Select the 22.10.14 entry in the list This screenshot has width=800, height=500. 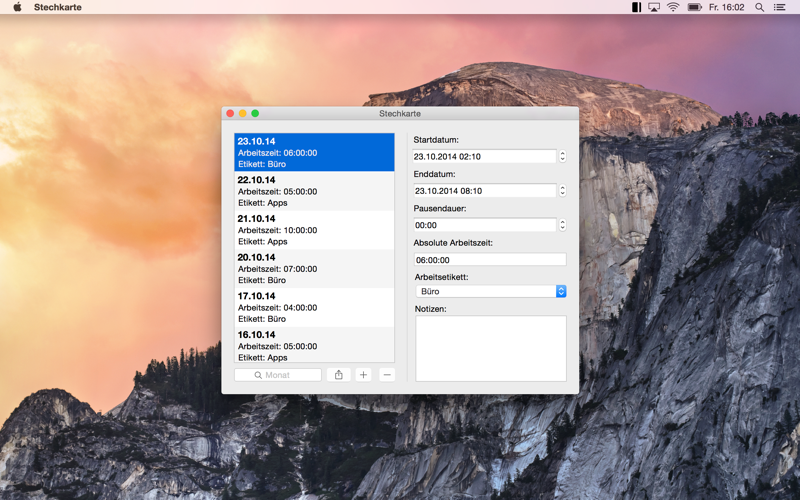[314, 191]
